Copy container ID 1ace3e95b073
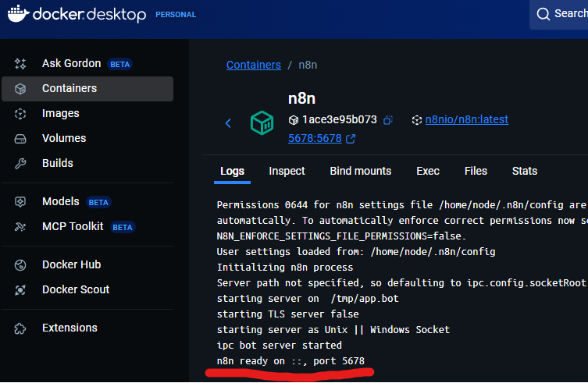 coord(388,120)
